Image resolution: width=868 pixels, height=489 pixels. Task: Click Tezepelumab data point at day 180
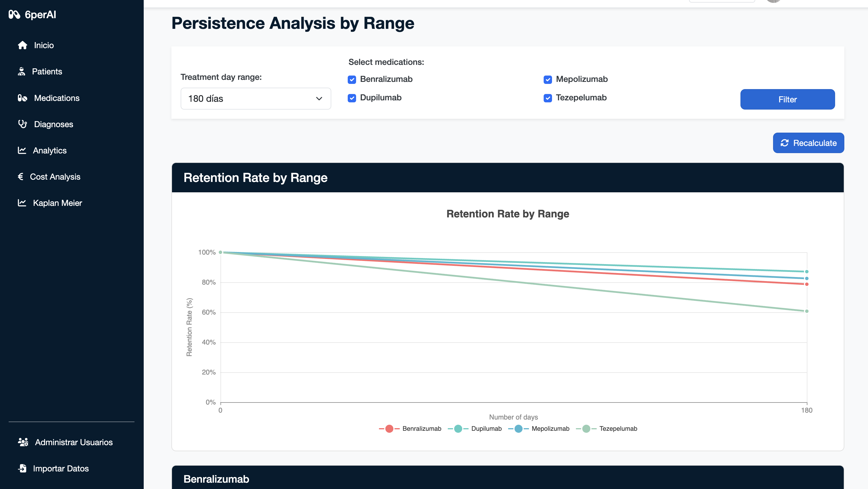[x=807, y=311]
